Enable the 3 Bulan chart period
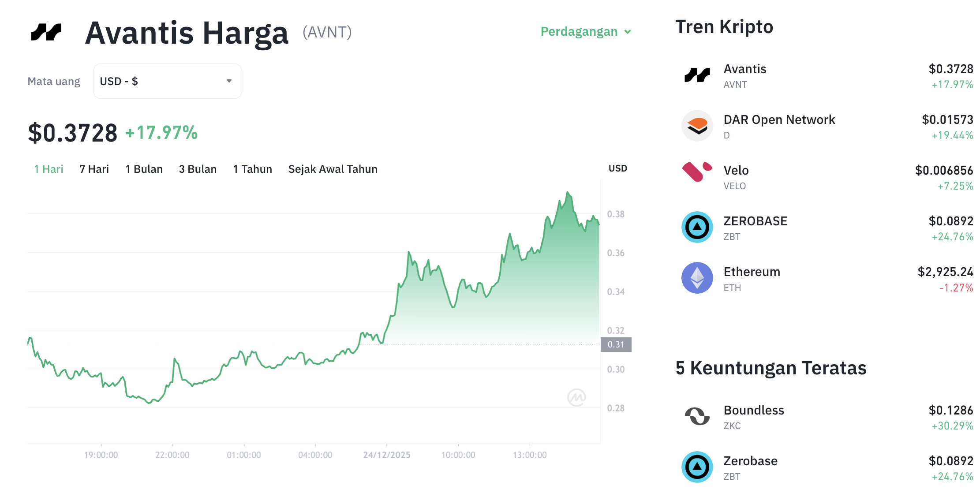Viewport: 980px width, 493px height. (x=198, y=168)
